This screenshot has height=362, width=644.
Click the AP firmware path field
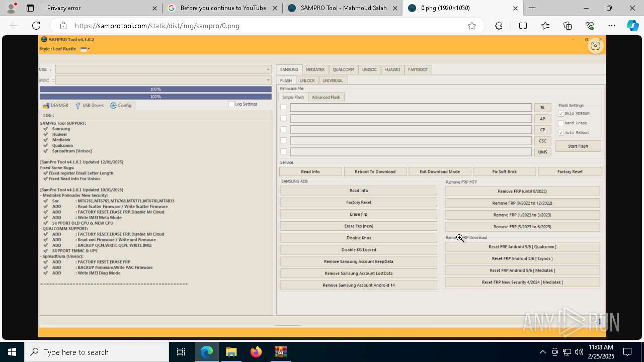point(411,119)
